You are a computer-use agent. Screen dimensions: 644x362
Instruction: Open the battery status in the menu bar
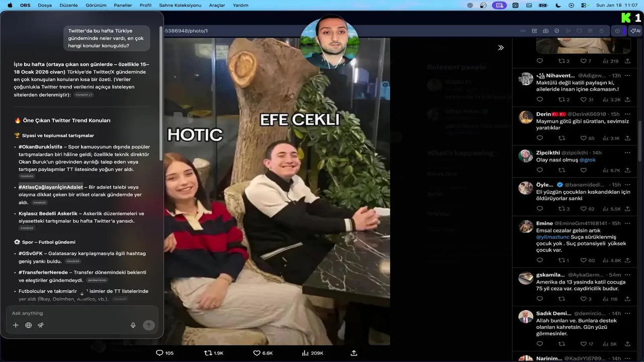pyautogui.click(x=543, y=5)
